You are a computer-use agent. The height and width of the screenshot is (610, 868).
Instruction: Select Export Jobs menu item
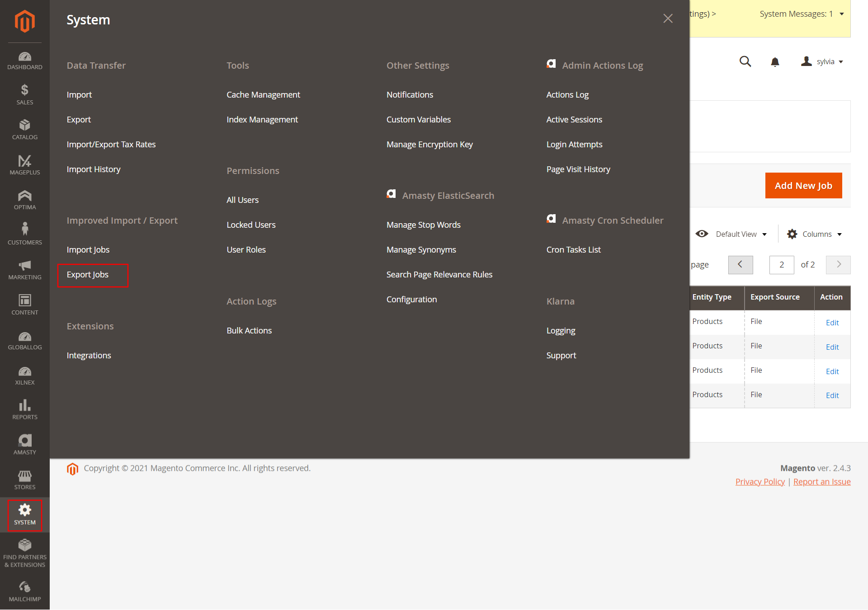coord(88,275)
